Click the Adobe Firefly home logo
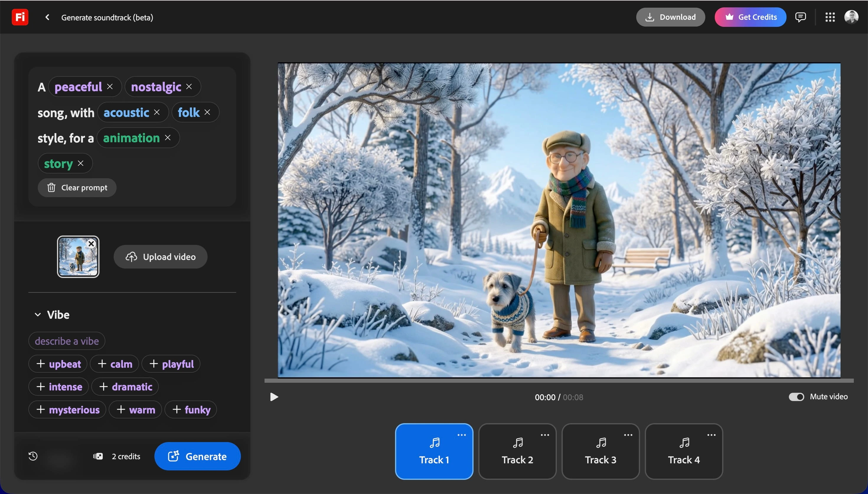868x494 pixels. point(20,17)
